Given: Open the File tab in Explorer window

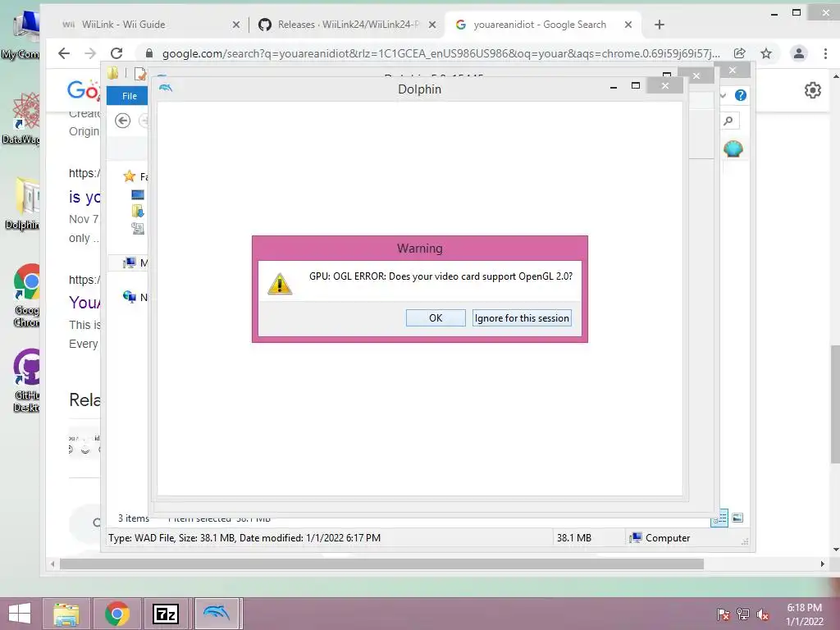Looking at the screenshot, I should click(x=129, y=96).
